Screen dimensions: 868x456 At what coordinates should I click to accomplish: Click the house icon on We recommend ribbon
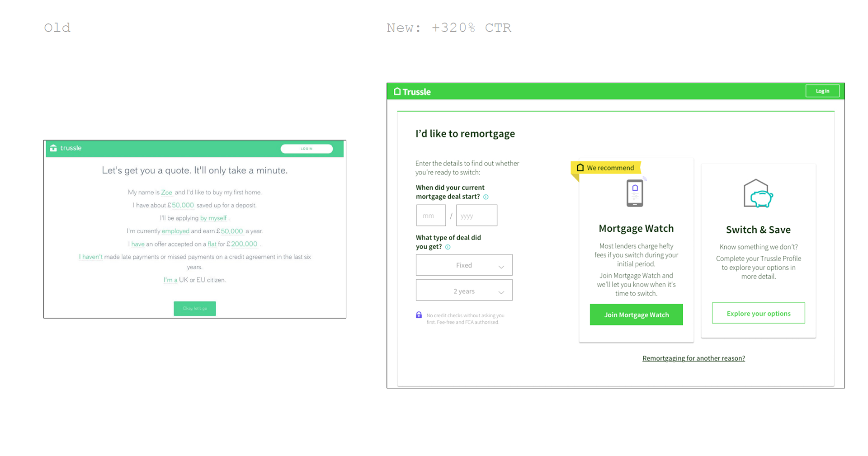580,168
